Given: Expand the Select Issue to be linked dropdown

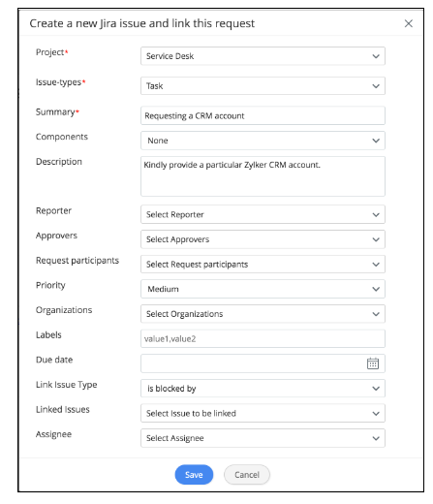Looking at the screenshot, I should [x=263, y=413].
